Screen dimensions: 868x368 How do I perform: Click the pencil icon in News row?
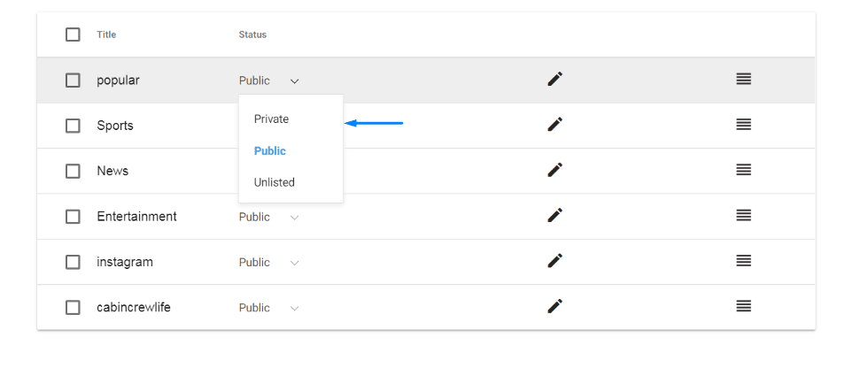(x=554, y=170)
